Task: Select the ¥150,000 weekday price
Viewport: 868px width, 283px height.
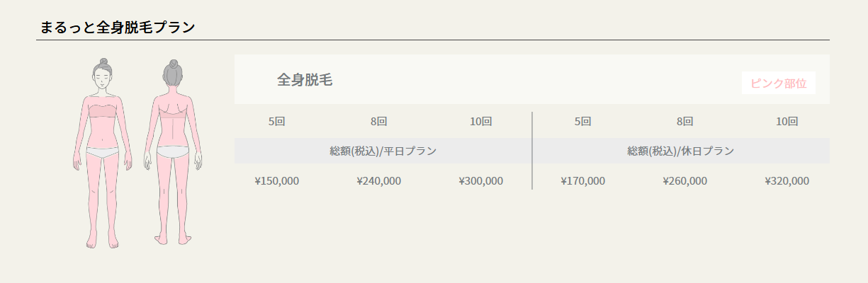Action: [x=276, y=180]
